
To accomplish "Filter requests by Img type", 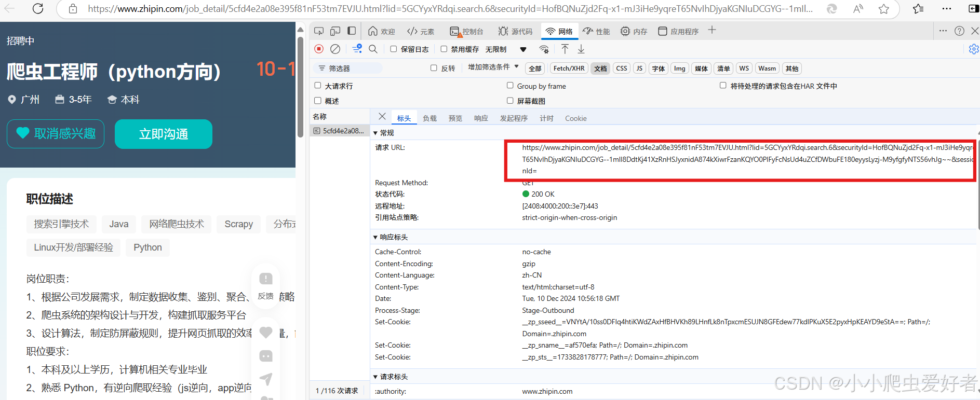I will 679,68.
